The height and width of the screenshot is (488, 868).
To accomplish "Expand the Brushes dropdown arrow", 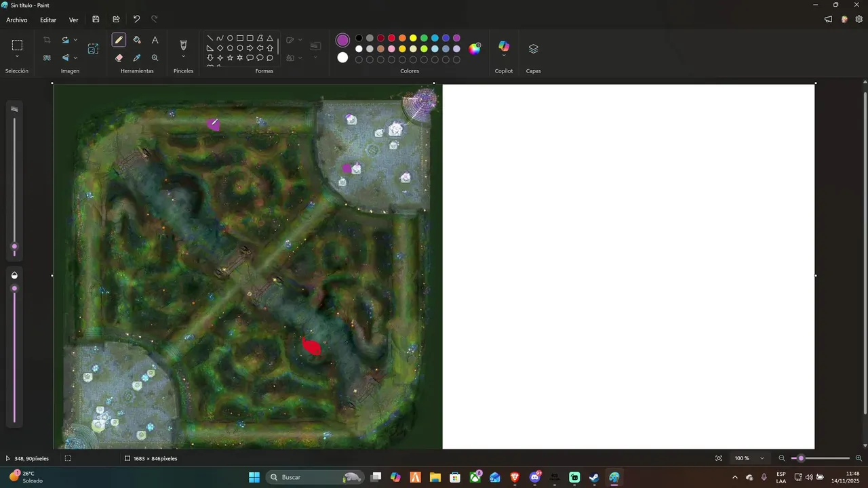I will tap(183, 57).
